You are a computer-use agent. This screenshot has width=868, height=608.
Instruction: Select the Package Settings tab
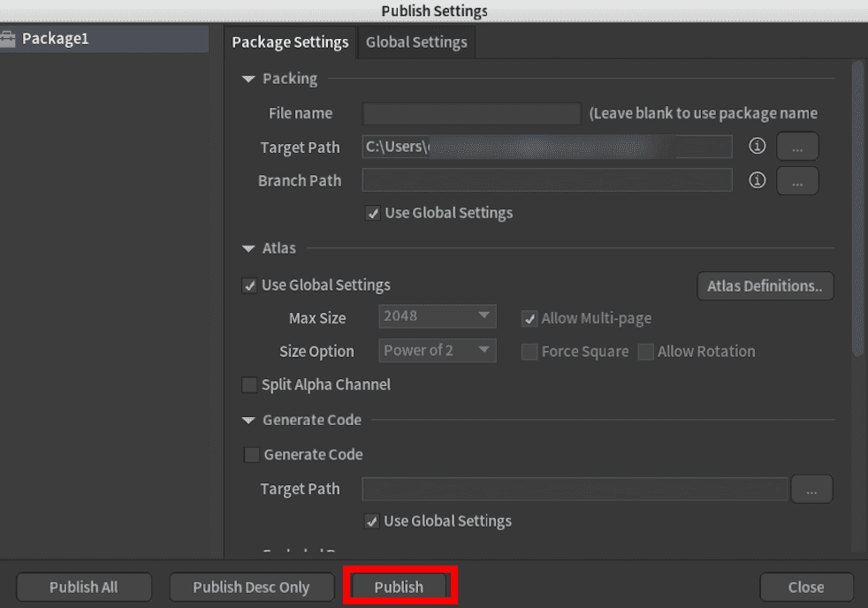290,42
